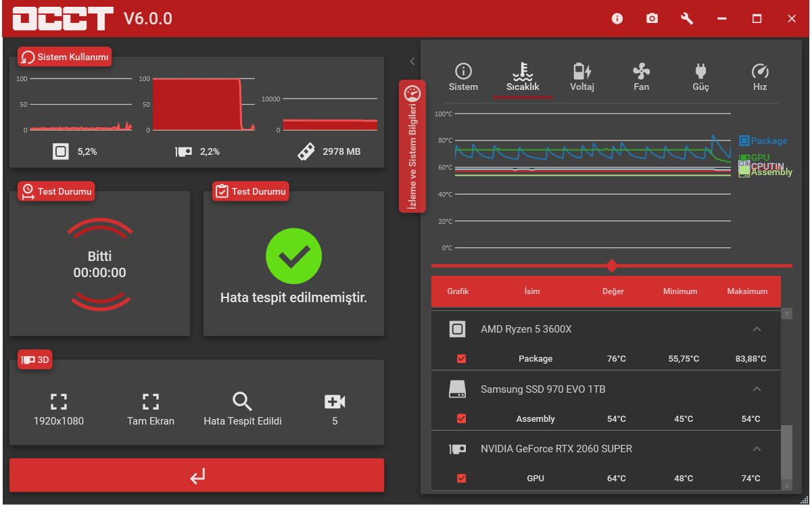
Task: Uncheck the GPU graph checkbox
Action: (x=462, y=478)
